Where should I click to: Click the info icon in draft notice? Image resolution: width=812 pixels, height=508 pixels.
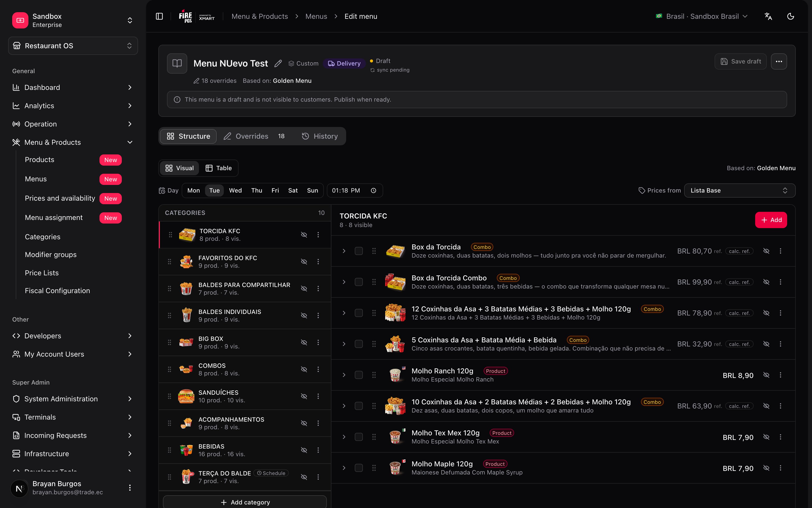(x=177, y=100)
